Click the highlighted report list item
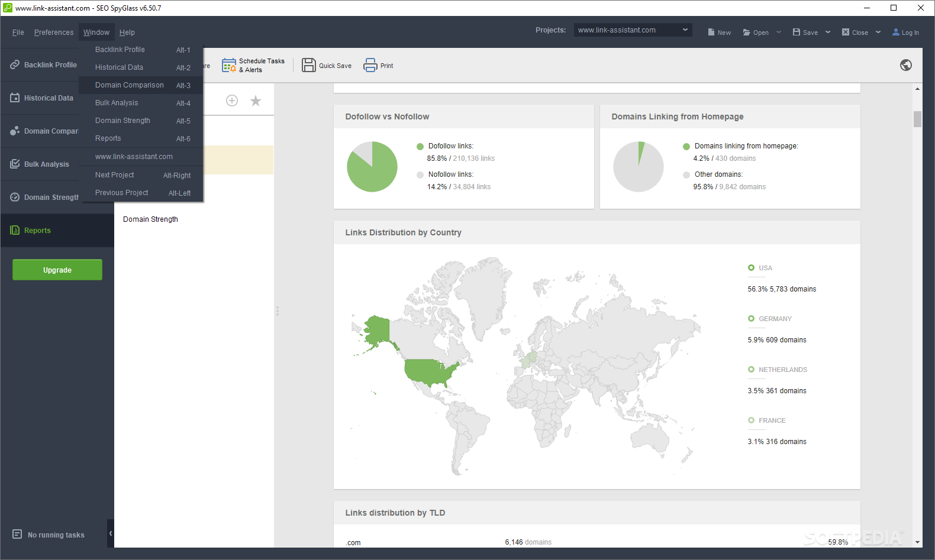935x560 pixels. pos(238,160)
